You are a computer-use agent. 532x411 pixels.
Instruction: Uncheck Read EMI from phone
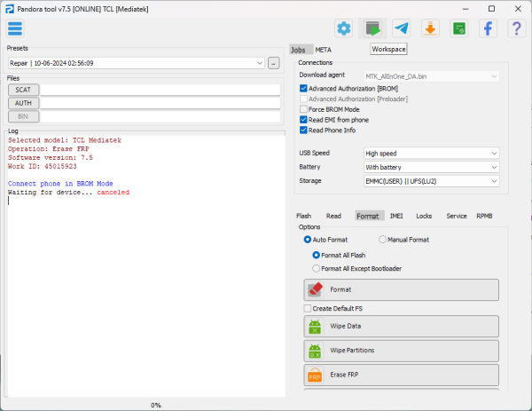(x=303, y=120)
